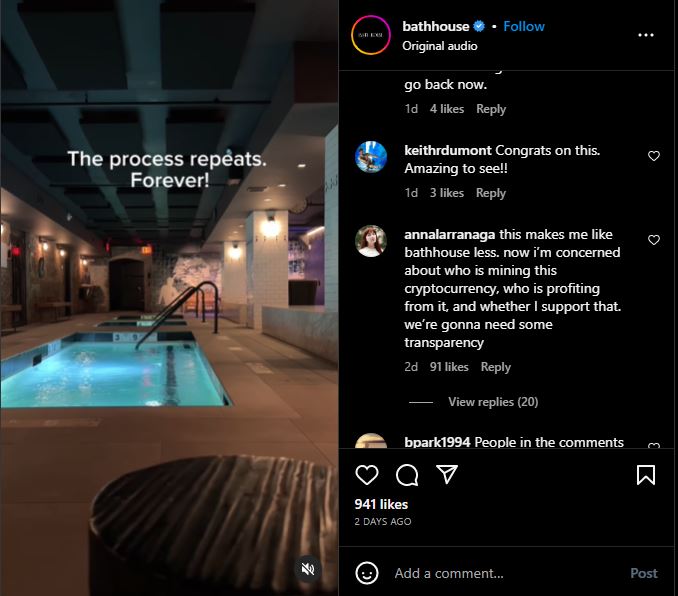Image resolution: width=678 pixels, height=596 pixels.
Task: Like the post with heart icon
Action: 367,475
